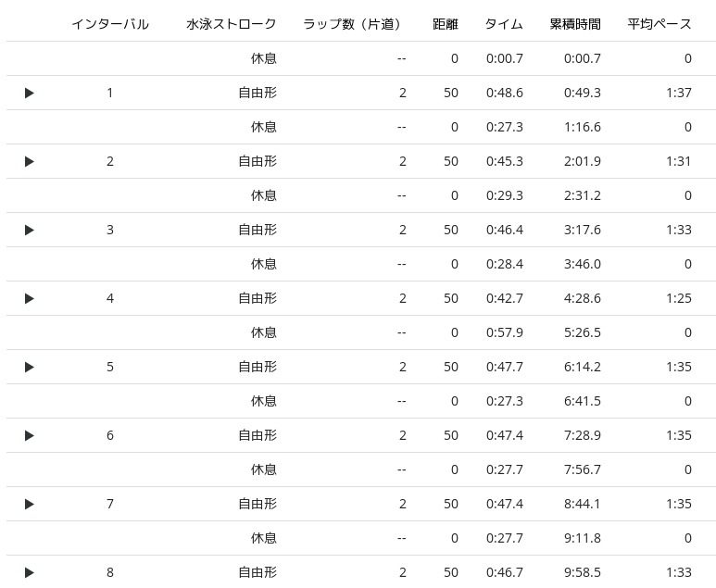716x588 pixels.
Task: Click cumulative time 9:58.5 cell
Action: (582, 572)
